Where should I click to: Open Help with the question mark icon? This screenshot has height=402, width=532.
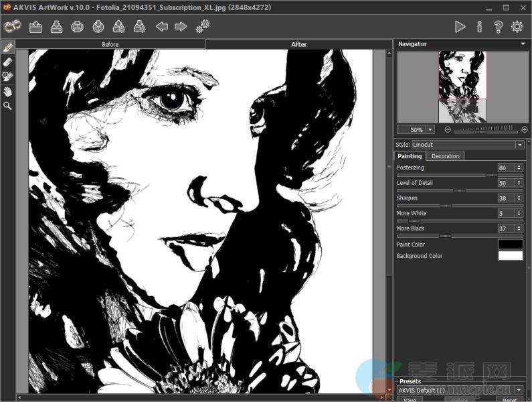click(498, 27)
